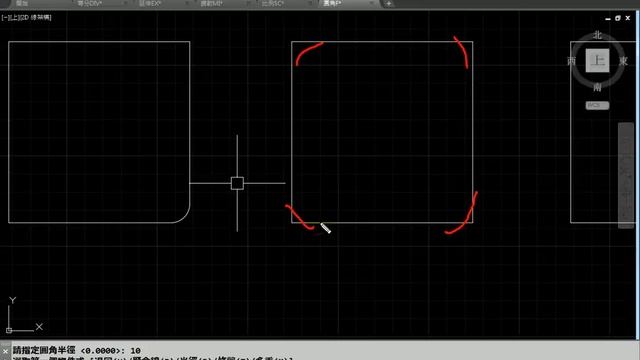Viewport: 640px width, 360px height.
Task: Click the ViewCube top face 上
Action: click(x=597, y=61)
